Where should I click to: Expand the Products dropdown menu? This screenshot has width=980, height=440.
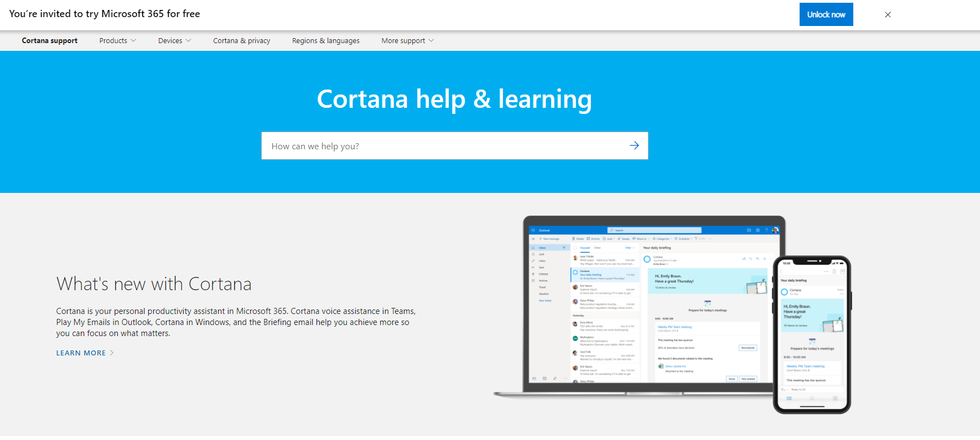pos(118,41)
